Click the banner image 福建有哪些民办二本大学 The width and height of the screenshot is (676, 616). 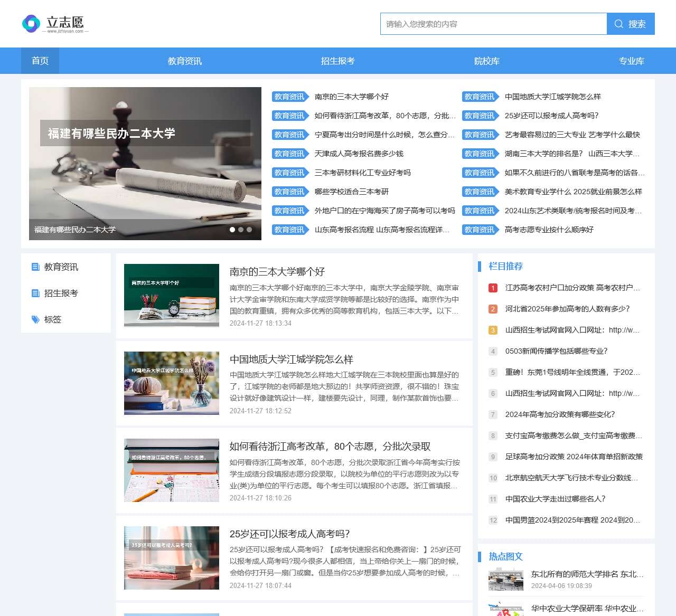click(x=145, y=164)
